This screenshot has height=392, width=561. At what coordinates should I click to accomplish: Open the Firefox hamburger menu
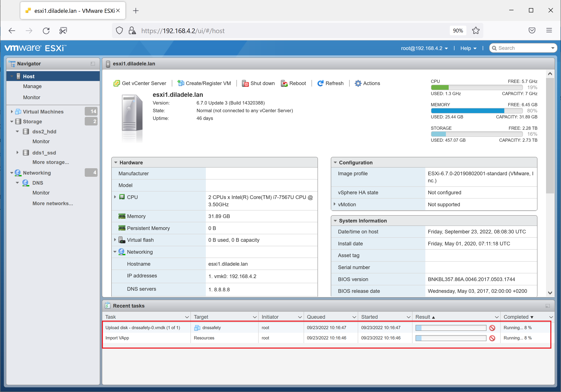[549, 31]
